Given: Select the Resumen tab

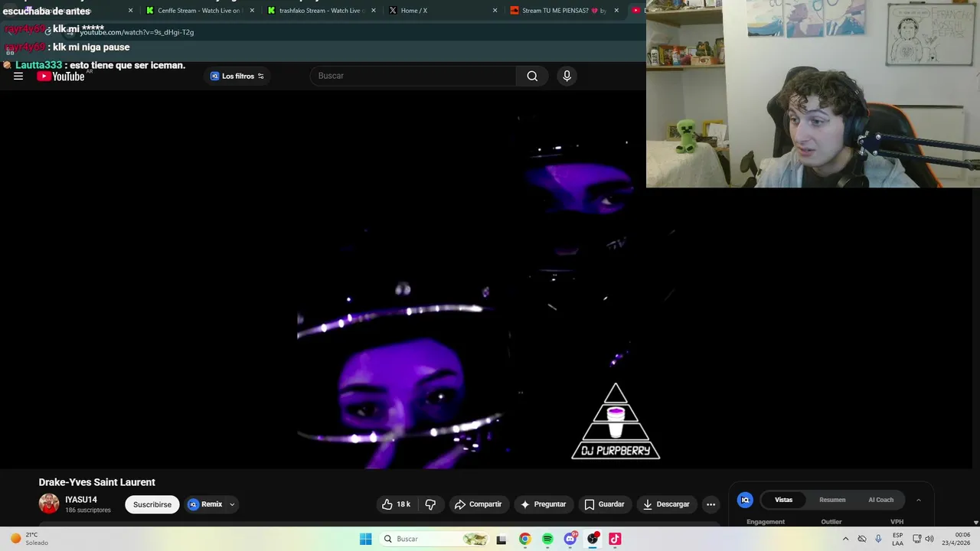Looking at the screenshot, I should click(x=832, y=500).
